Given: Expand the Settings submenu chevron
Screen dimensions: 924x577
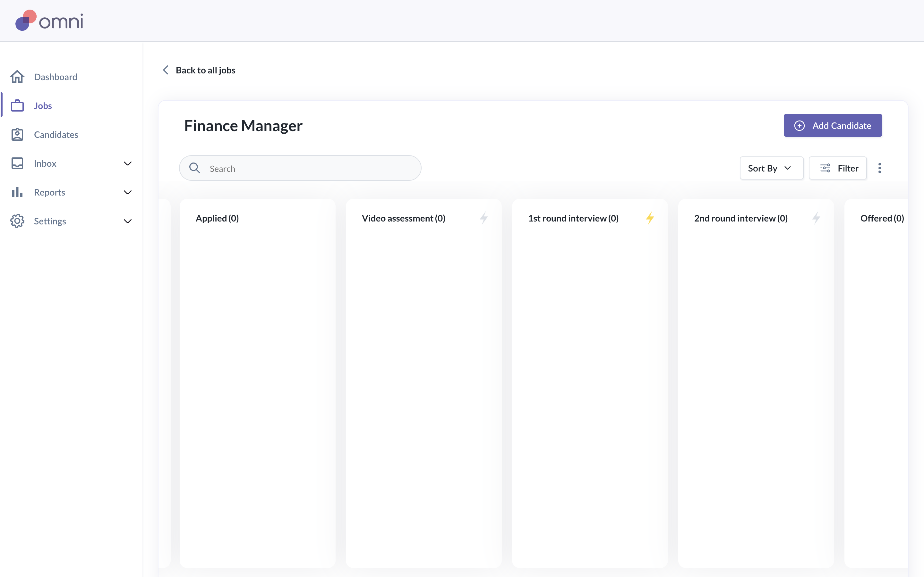Looking at the screenshot, I should [x=127, y=221].
